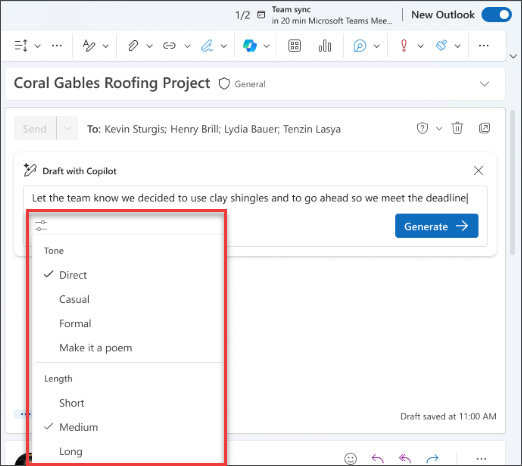Click the insert link icon
The image size is (522, 466).
point(169,46)
